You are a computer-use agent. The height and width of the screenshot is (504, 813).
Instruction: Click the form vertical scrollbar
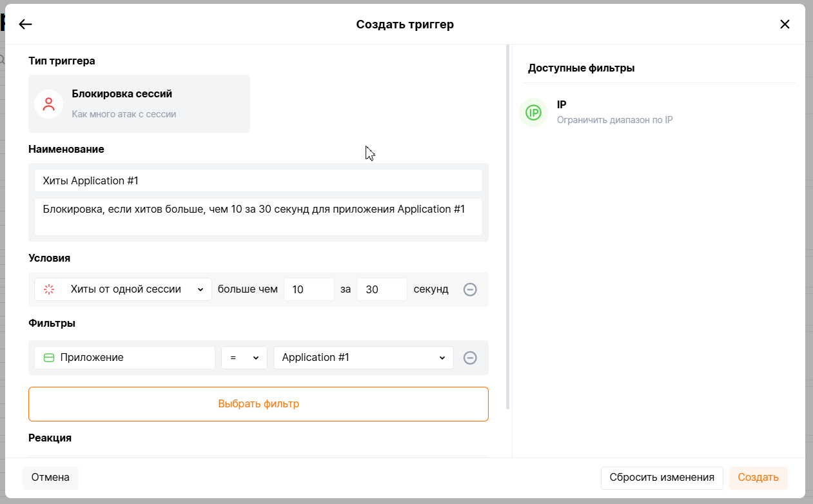click(508, 227)
